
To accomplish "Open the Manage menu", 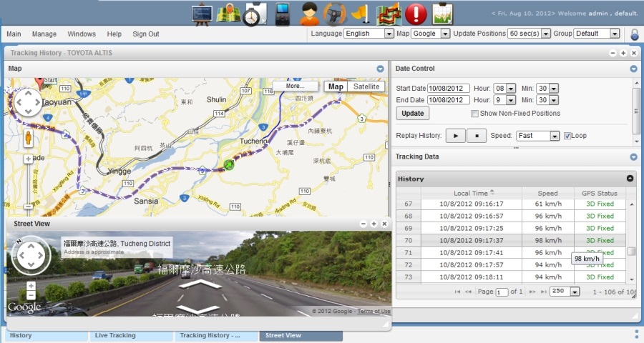I will click(x=44, y=34).
